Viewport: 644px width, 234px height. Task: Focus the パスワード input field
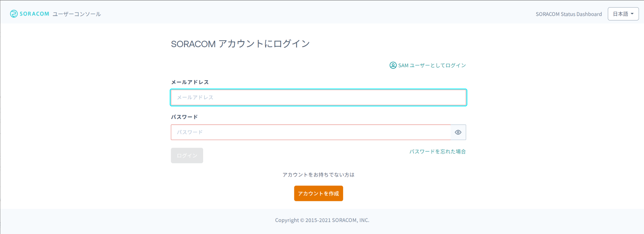pyautogui.click(x=311, y=132)
